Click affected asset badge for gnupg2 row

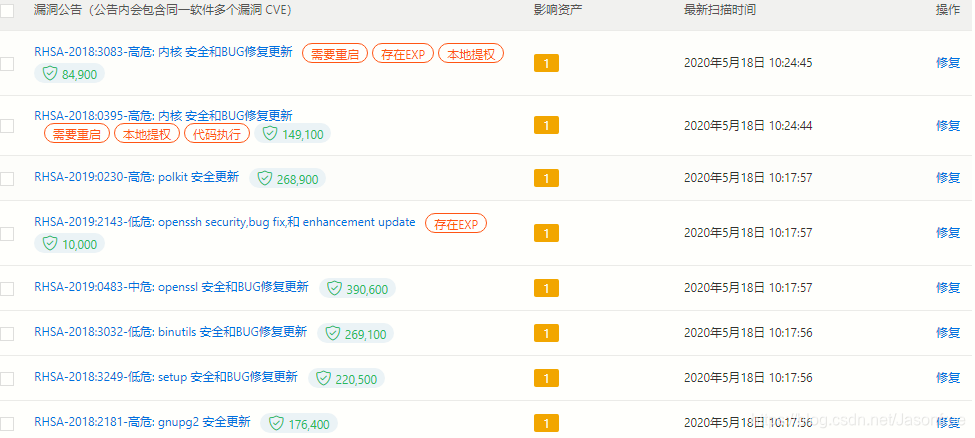(x=547, y=424)
